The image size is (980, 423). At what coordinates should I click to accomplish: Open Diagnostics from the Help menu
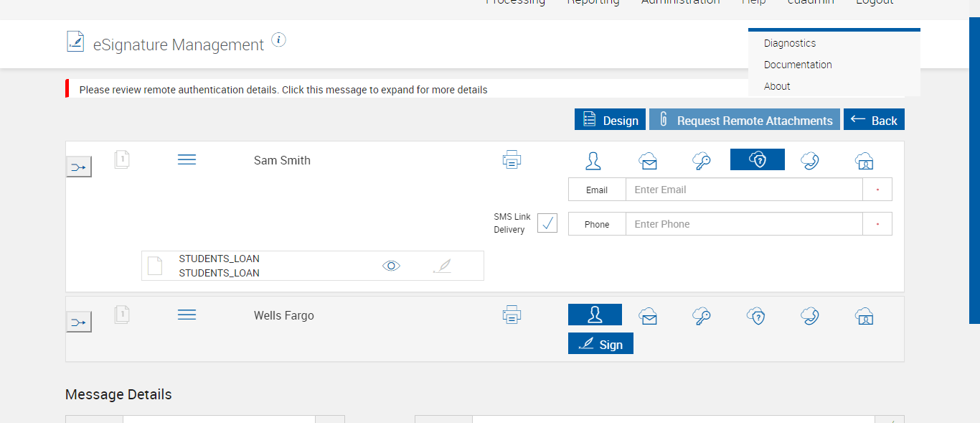[790, 43]
